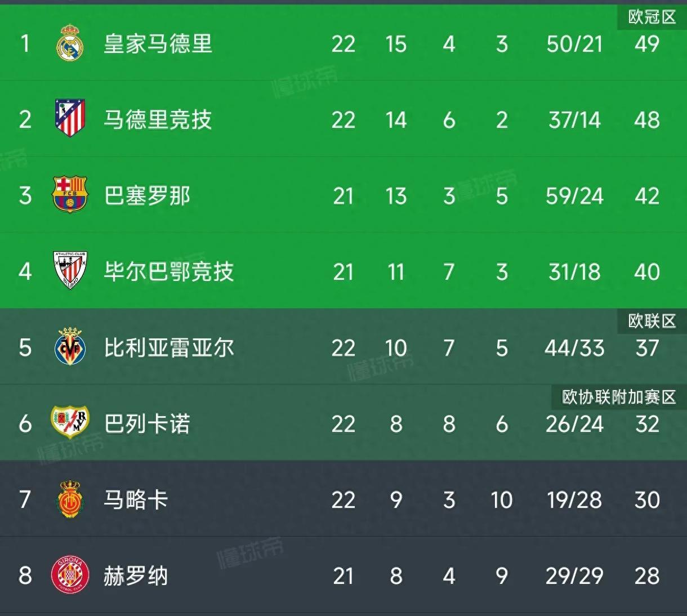687x616 pixels.
Task: Open the Mallorca club crest
Action: click(70, 499)
